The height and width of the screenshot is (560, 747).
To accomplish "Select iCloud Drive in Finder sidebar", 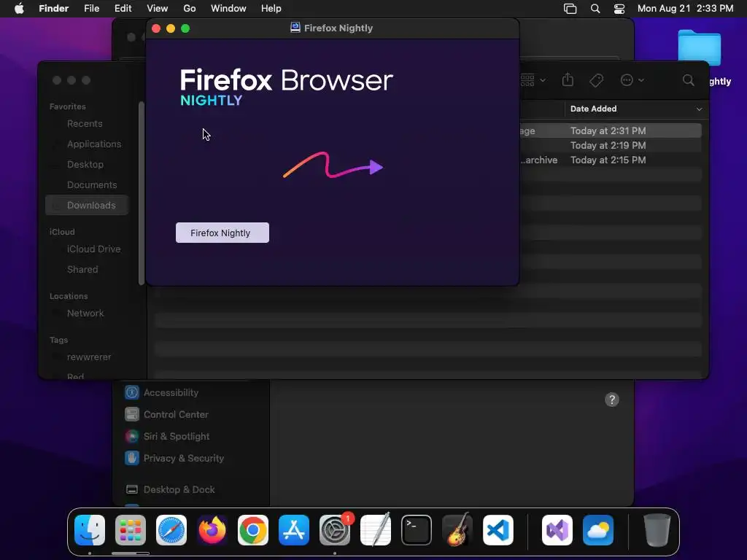I will pyautogui.click(x=94, y=249).
